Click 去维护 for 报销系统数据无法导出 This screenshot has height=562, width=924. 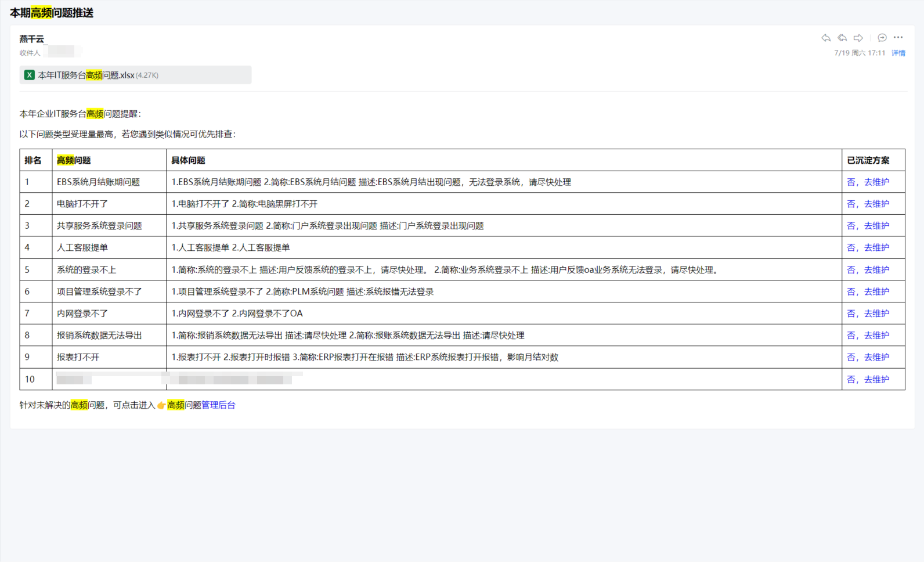[x=876, y=336]
